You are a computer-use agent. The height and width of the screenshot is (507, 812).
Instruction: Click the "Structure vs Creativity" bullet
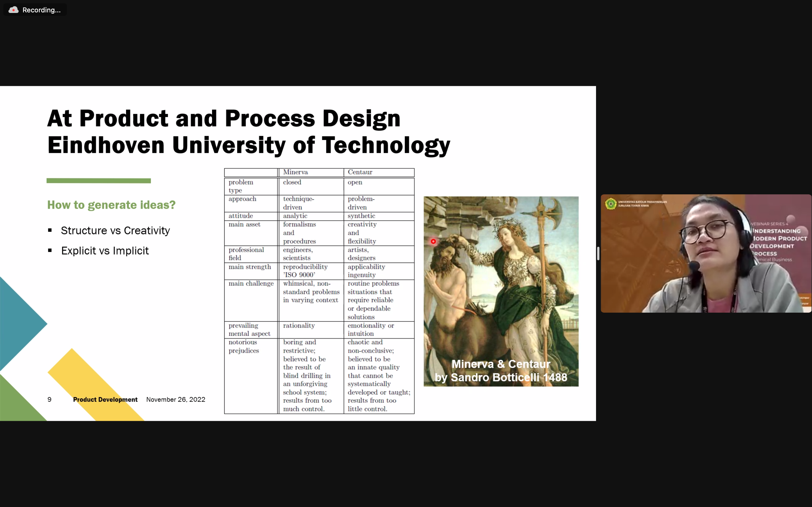tap(115, 231)
